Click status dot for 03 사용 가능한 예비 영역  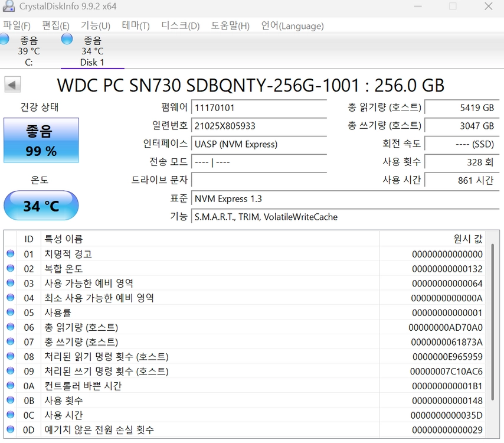coord(11,283)
